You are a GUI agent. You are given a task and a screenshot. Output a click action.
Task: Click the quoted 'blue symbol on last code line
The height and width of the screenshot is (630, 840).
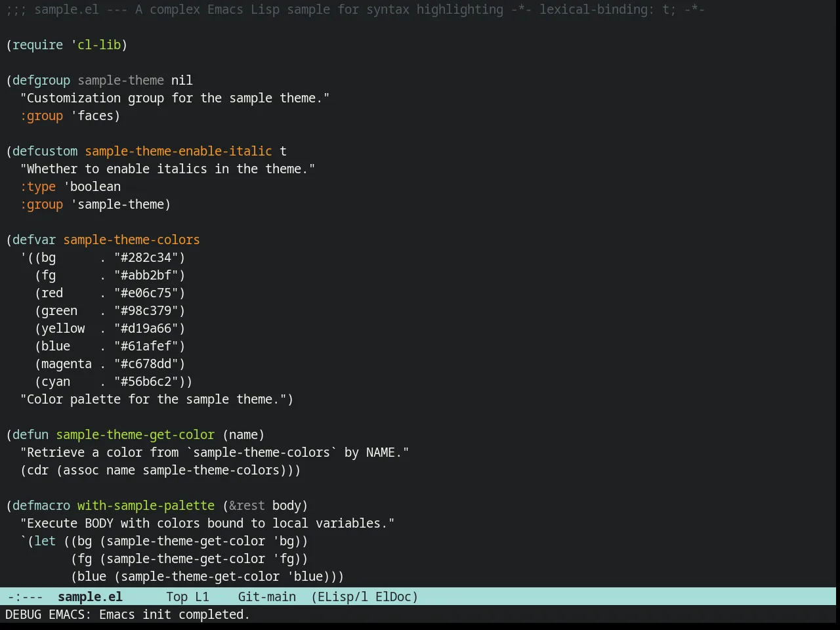(x=304, y=576)
